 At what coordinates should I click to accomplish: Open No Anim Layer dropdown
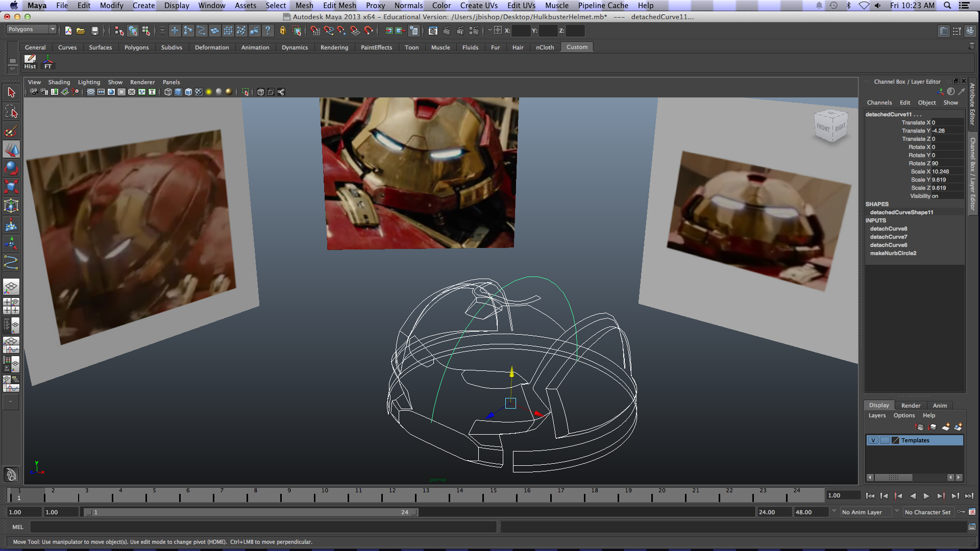[x=834, y=511]
